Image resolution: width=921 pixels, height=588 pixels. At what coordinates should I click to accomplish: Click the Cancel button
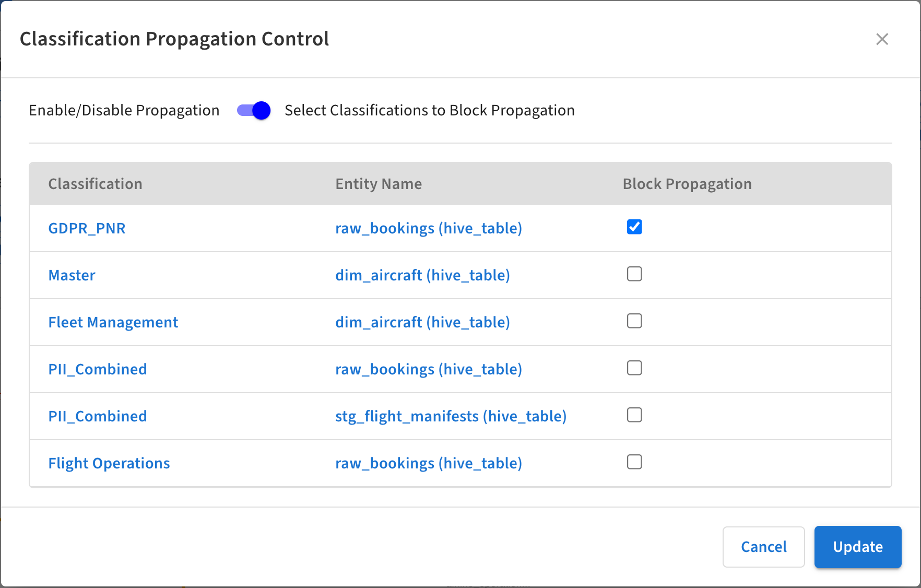coord(763,547)
